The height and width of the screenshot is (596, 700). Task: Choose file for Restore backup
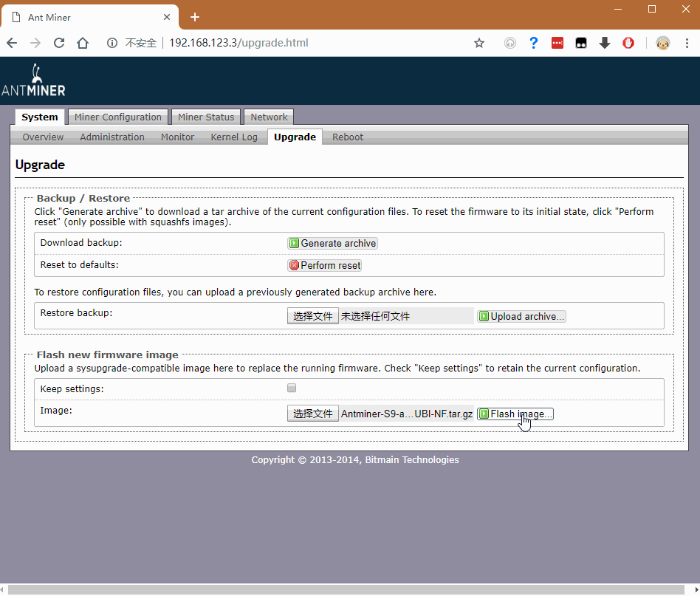tap(312, 316)
